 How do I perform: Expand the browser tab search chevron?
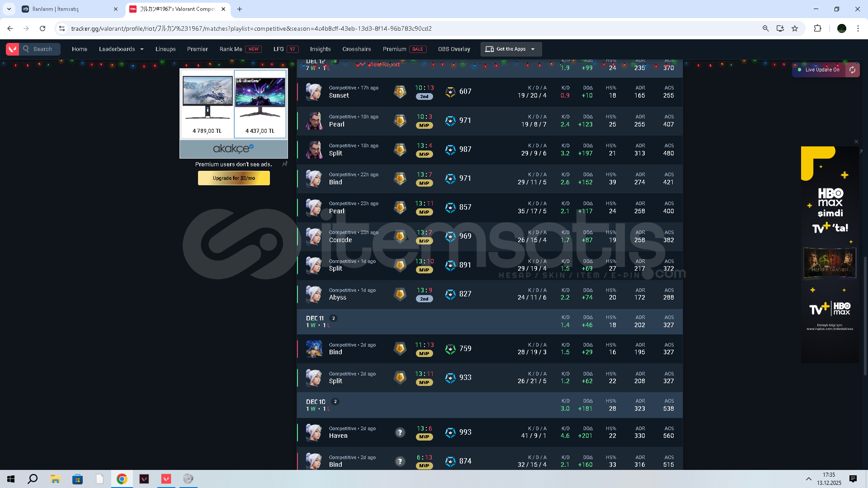pos(9,9)
